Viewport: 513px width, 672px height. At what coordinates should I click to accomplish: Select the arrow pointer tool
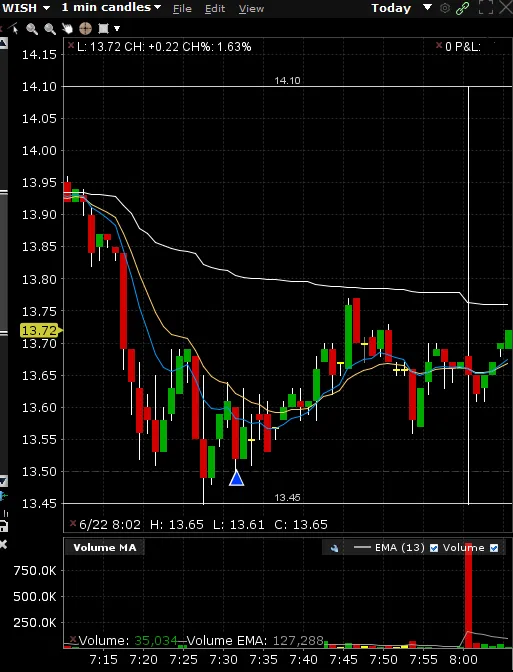point(15,29)
